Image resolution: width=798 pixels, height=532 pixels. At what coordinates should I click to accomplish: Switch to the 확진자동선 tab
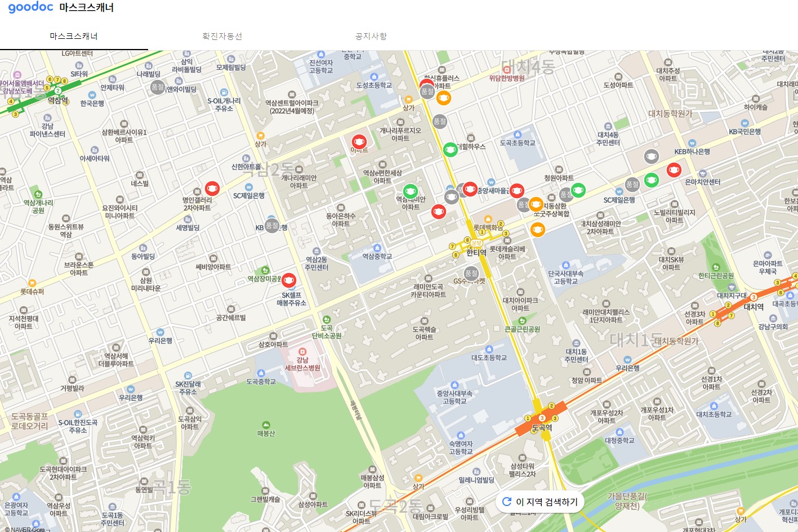(222, 36)
